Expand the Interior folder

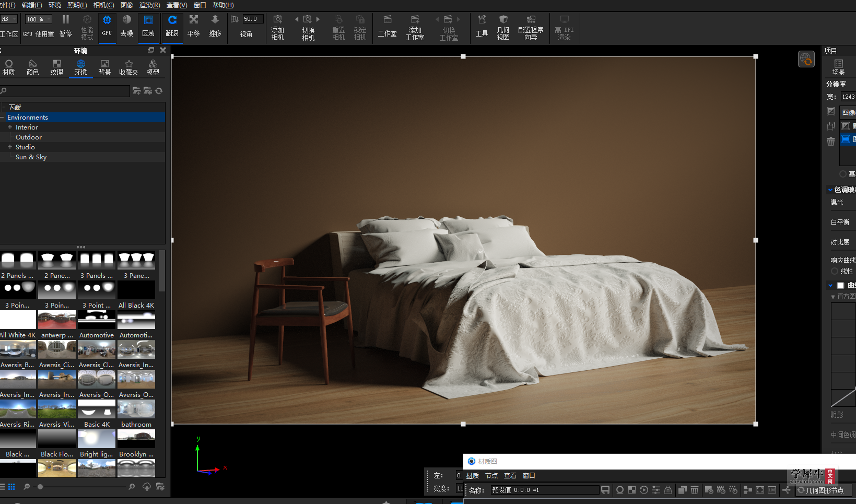[x=9, y=127]
